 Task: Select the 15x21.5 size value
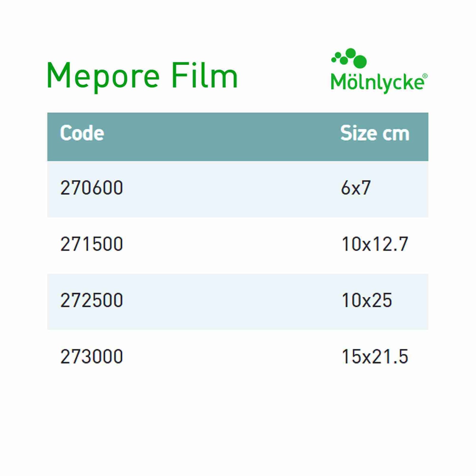coord(375,356)
